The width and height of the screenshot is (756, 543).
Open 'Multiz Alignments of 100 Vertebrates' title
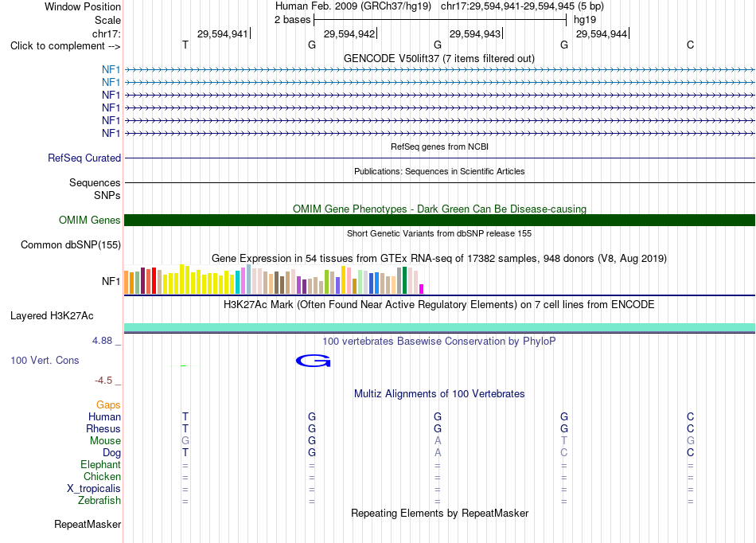click(x=439, y=394)
